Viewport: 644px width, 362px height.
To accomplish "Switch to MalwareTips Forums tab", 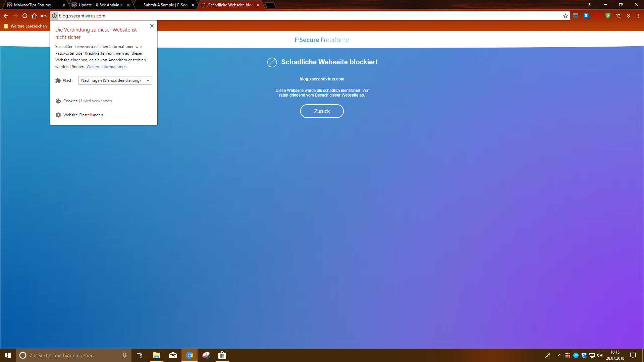I will [33, 5].
